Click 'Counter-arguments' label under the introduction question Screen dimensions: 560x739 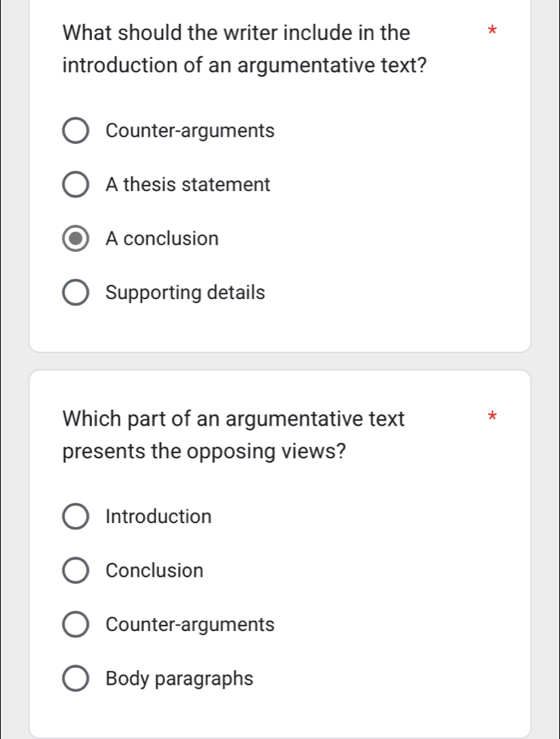(190, 130)
